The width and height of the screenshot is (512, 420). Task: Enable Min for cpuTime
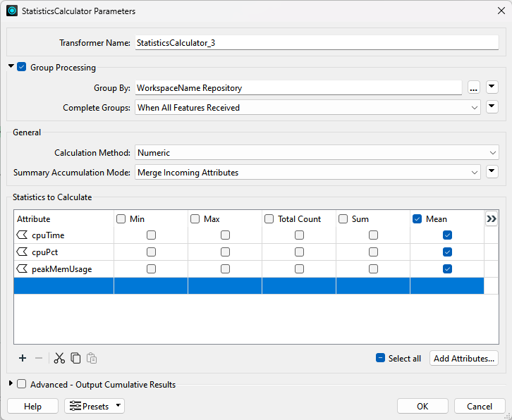151,235
